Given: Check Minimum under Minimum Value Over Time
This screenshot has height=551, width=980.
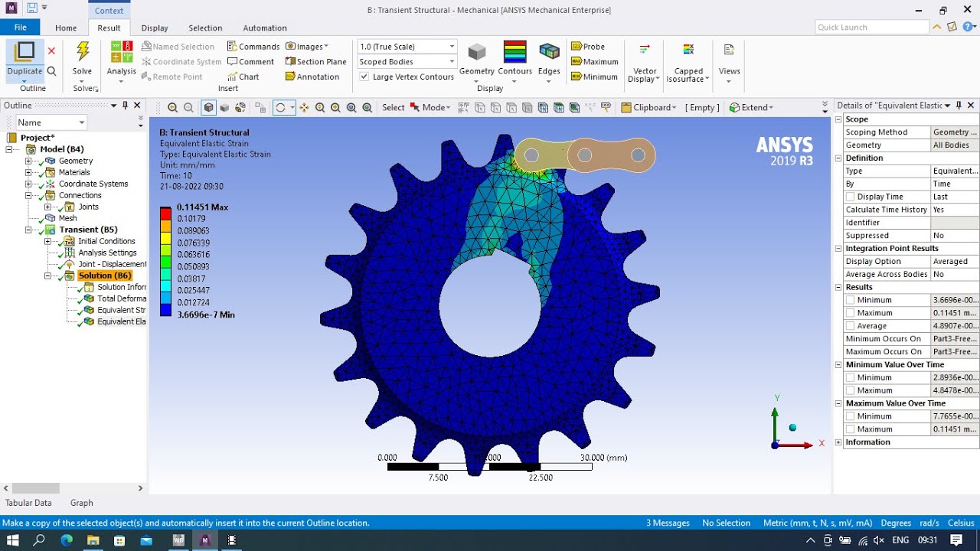Looking at the screenshot, I should (851, 377).
